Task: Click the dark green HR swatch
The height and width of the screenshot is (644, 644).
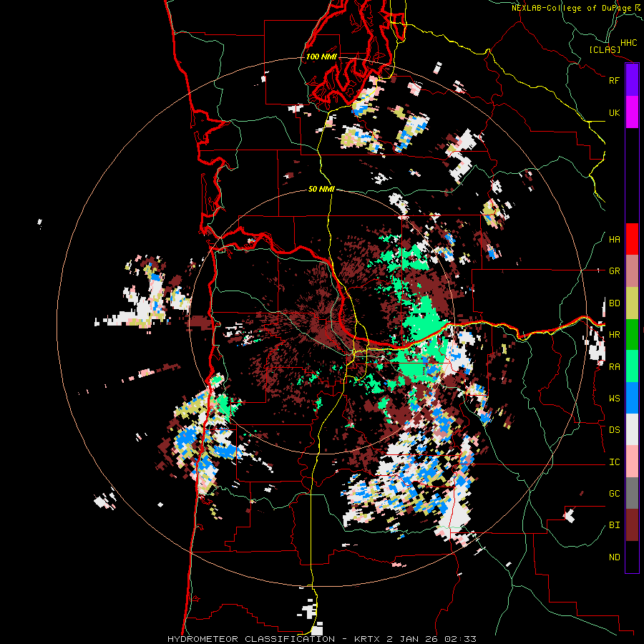Action: point(632,335)
